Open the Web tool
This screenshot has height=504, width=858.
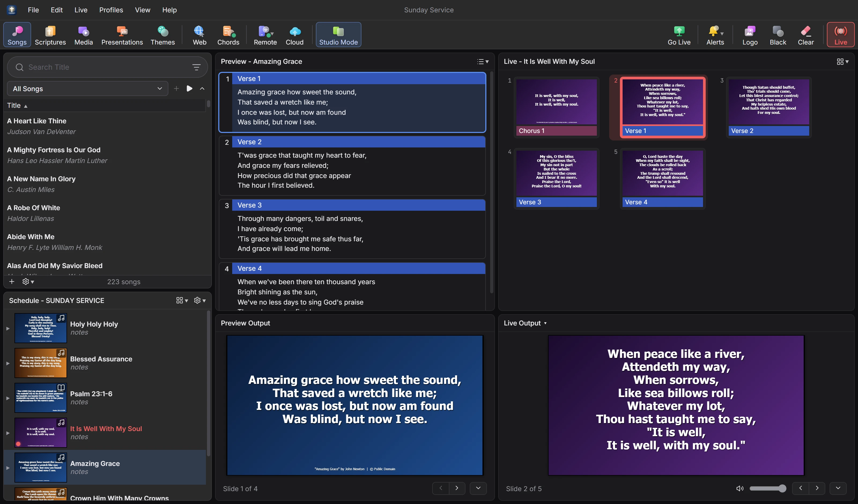199,35
